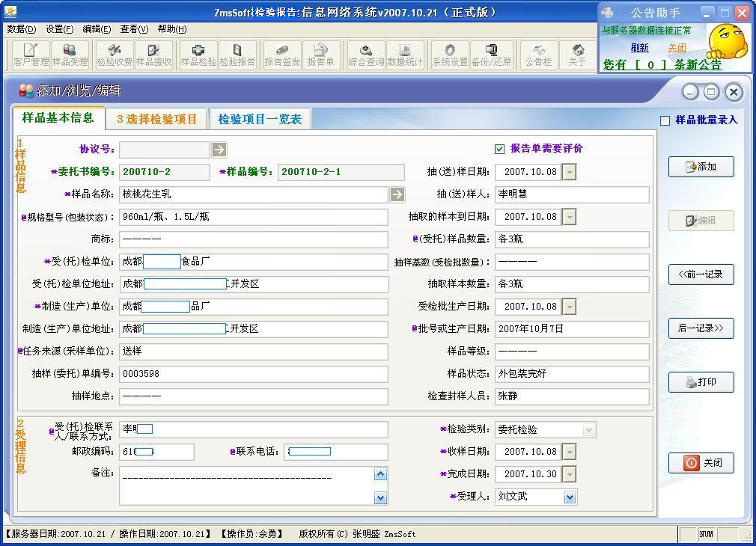
Task: Minimize the 添加/浏览/编辑 panel
Action: pyautogui.click(x=690, y=91)
